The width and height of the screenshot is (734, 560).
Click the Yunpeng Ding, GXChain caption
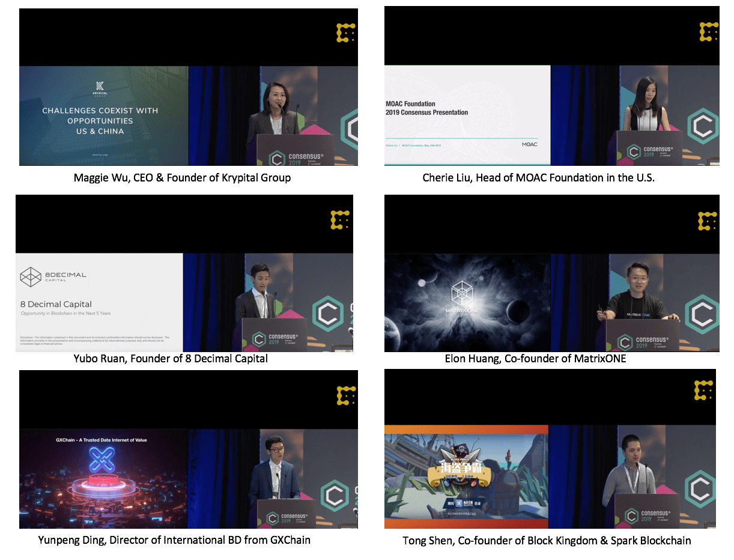click(x=174, y=540)
